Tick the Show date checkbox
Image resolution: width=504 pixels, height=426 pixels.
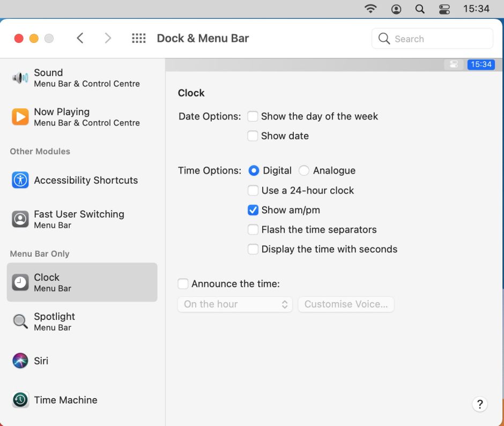253,136
